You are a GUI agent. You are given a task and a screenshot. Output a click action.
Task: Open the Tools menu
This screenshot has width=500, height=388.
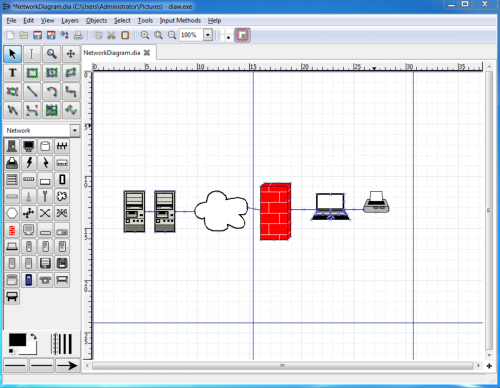(145, 21)
